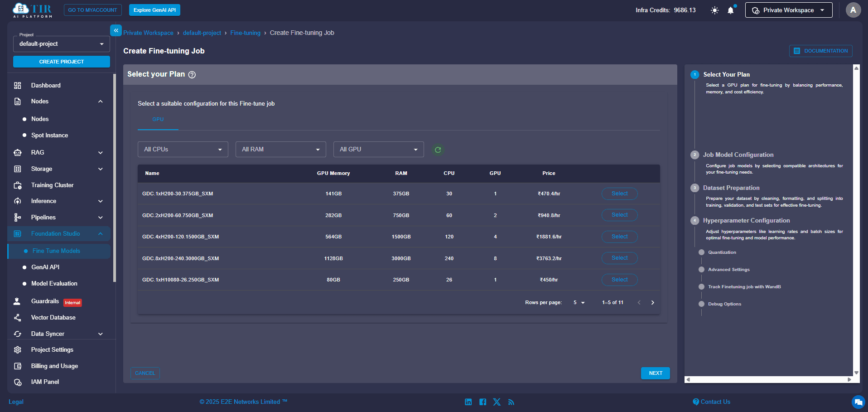Select the GDC.4xH200-120.1500GB_SXM plan
The height and width of the screenshot is (412, 868).
(620, 237)
